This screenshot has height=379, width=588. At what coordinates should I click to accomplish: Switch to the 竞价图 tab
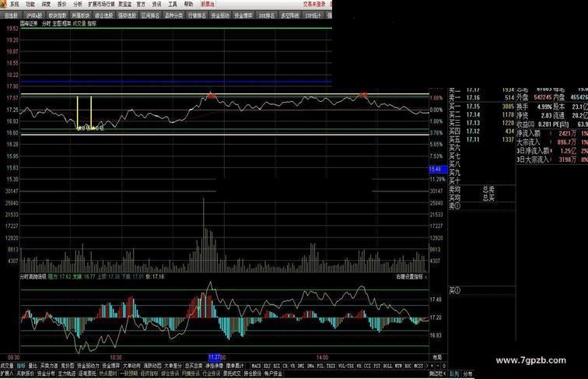tap(68, 366)
